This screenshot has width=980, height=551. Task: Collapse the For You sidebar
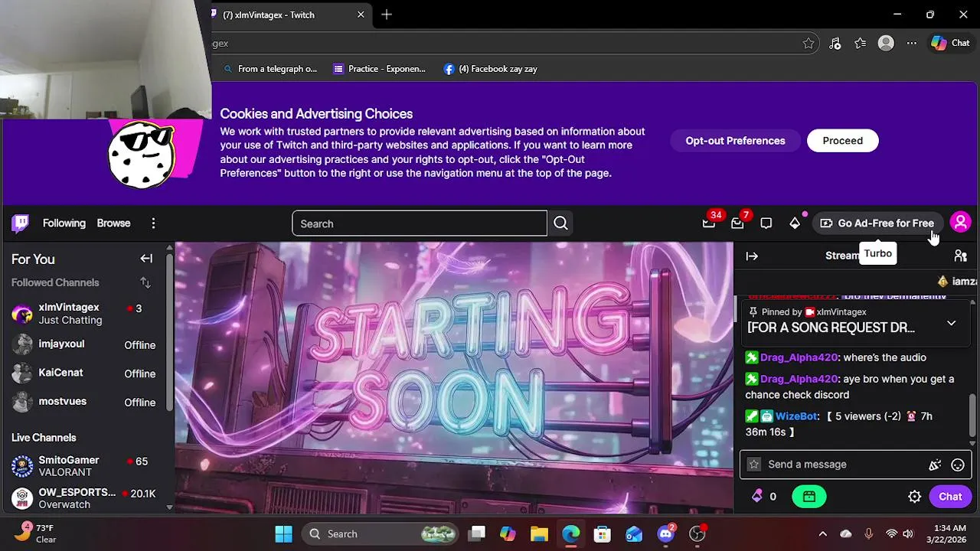(x=146, y=259)
